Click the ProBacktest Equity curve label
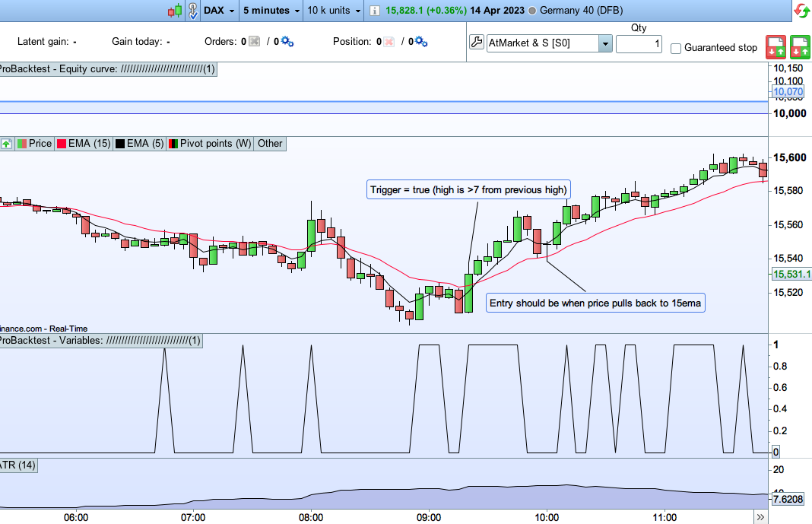Viewport: 812px width, 524px height. pos(106,69)
